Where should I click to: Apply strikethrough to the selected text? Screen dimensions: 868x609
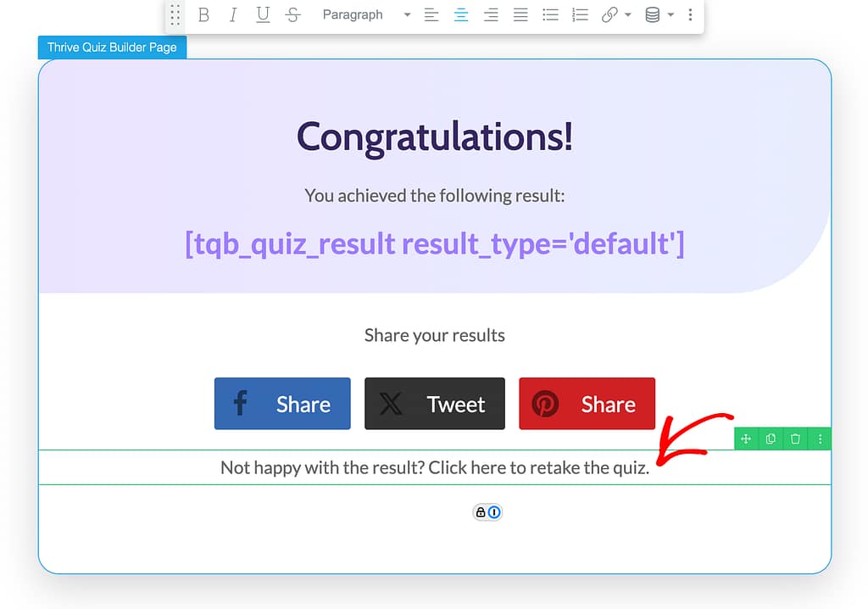pos(293,15)
